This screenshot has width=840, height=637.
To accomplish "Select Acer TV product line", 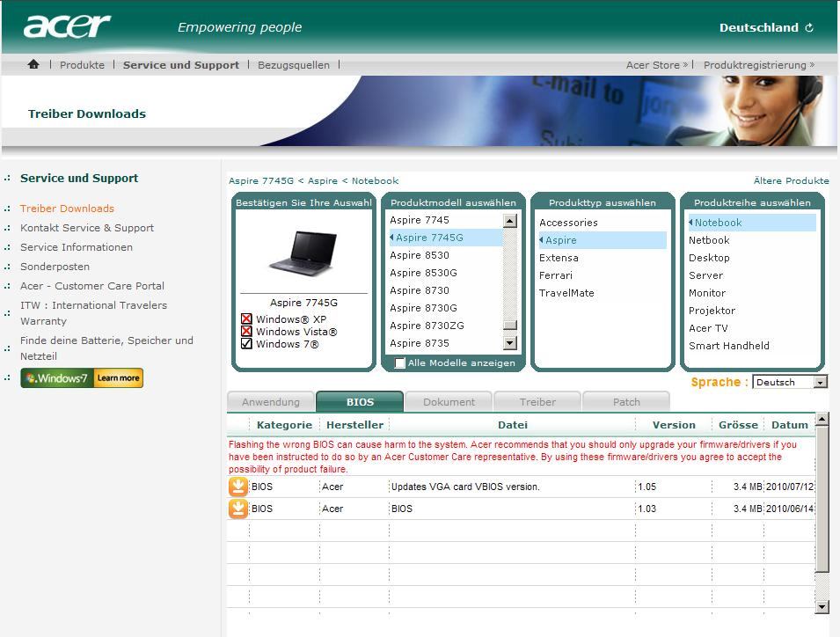I will tap(708, 328).
